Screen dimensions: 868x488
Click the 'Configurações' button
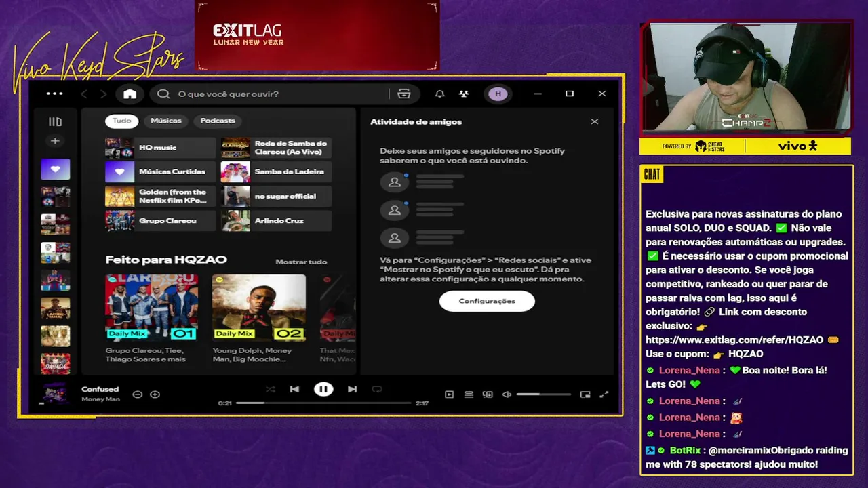tap(487, 301)
